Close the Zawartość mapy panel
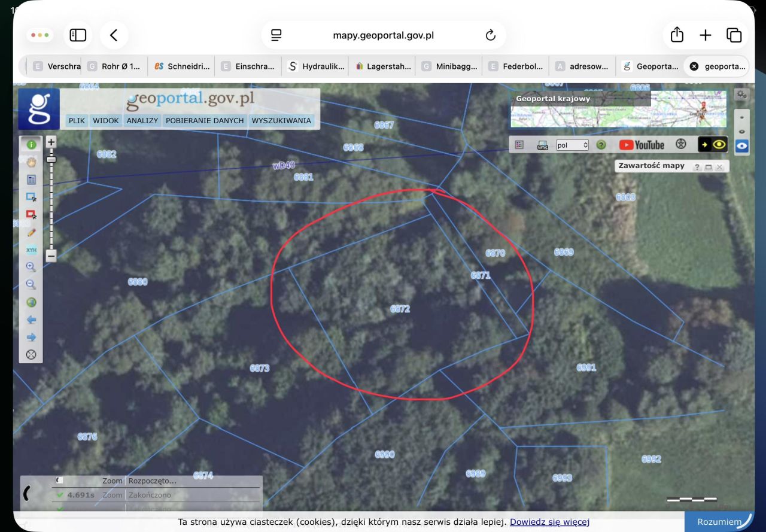Viewport: 766px width, 532px height. (x=720, y=167)
